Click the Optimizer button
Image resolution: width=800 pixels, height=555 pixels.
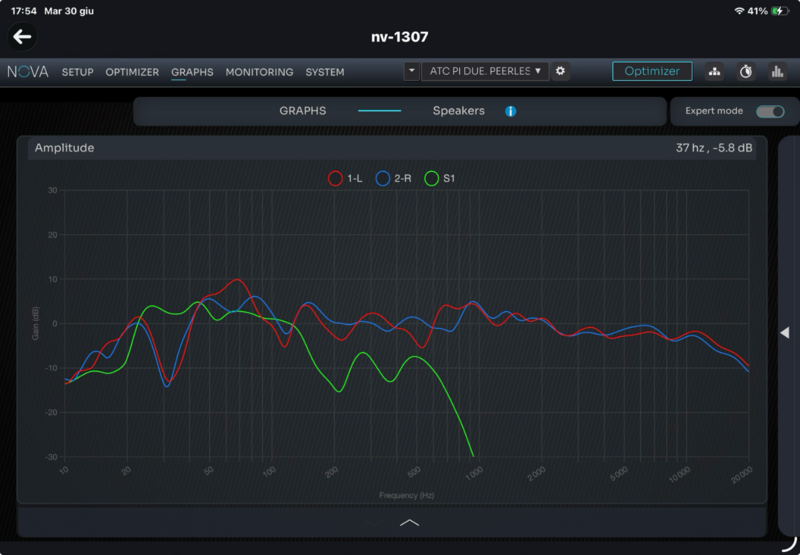pos(652,71)
